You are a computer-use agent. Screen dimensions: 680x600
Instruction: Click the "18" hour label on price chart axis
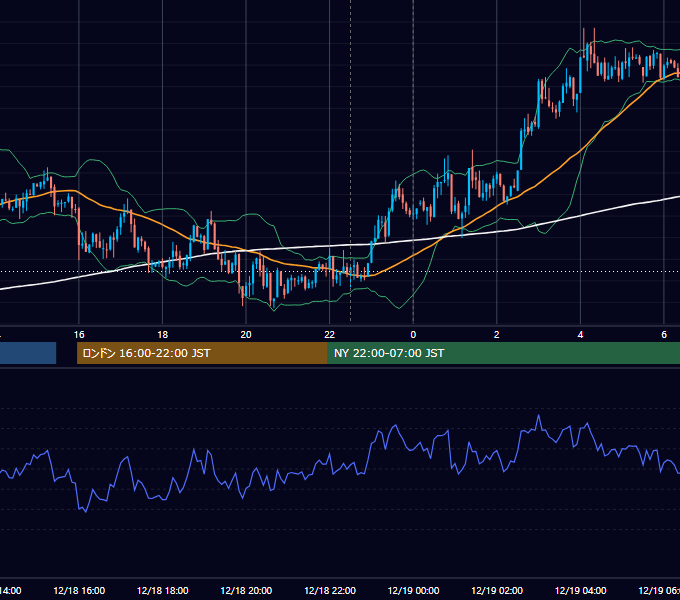pos(162,335)
